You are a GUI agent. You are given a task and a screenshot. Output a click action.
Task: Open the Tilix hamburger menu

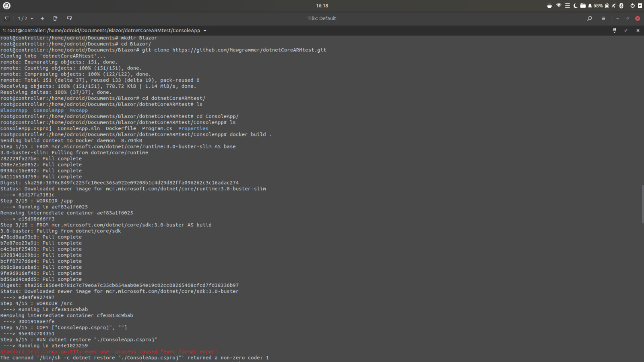(x=603, y=18)
